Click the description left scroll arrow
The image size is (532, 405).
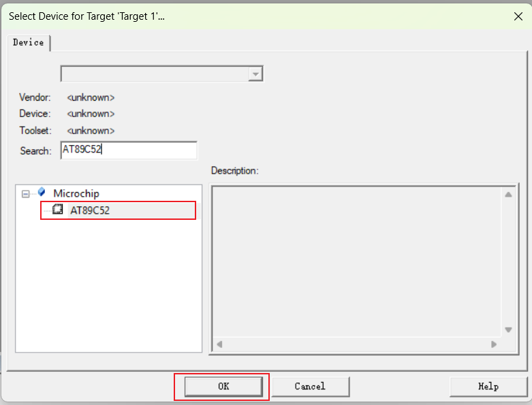tap(219, 344)
